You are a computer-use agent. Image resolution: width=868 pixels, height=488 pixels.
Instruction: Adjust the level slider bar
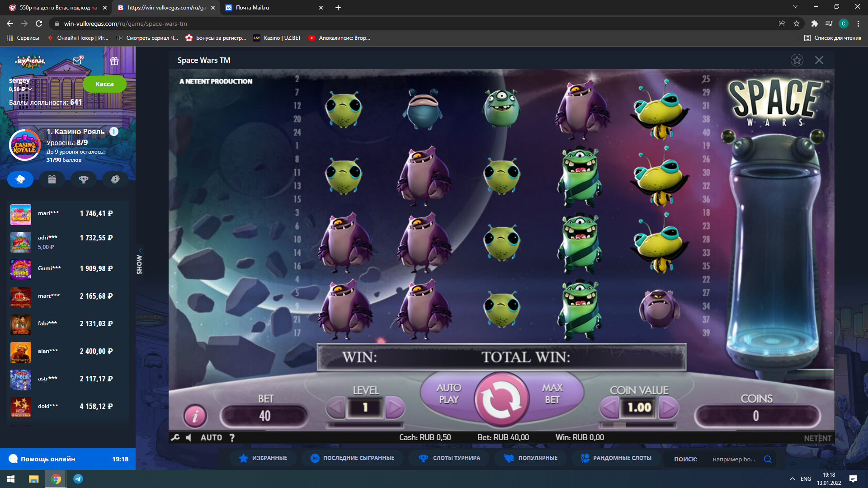tap(365, 425)
